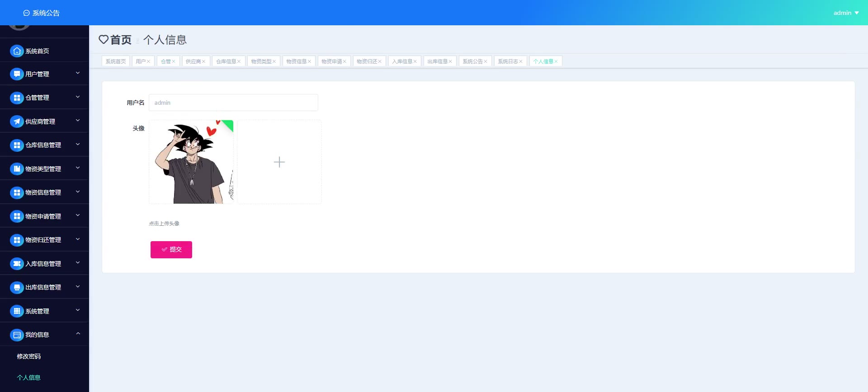Expand the 物资信息管理 menu chevron
Viewport: 868px width, 392px height.
click(x=78, y=191)
